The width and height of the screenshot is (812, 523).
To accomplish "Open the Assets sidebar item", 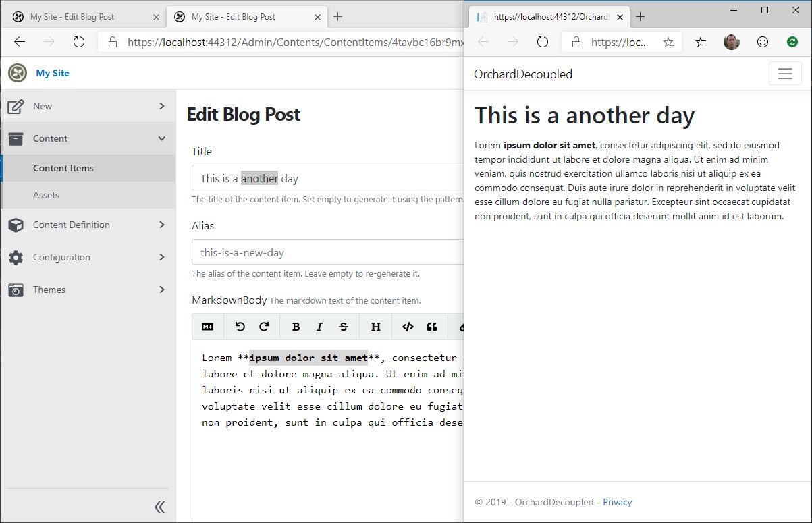I will [88, 195].
